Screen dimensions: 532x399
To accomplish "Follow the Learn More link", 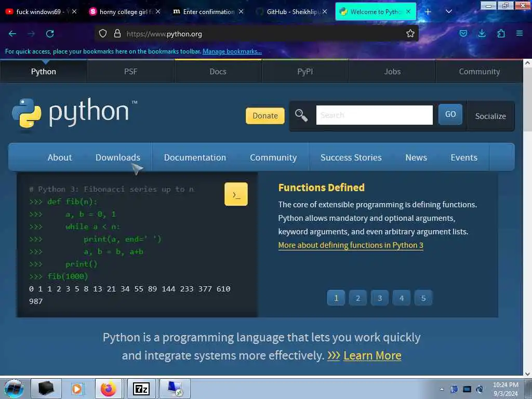I will pyautogui.click(x=372, y=355).
